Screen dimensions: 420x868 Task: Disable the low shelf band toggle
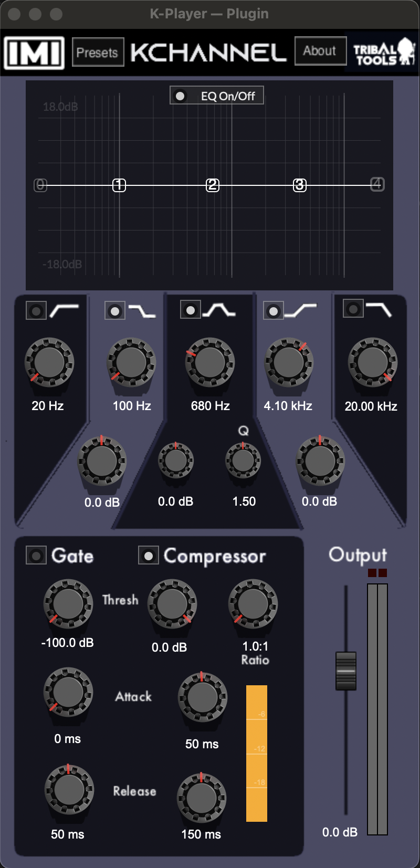pyautogui.click(x=115, y=310)
